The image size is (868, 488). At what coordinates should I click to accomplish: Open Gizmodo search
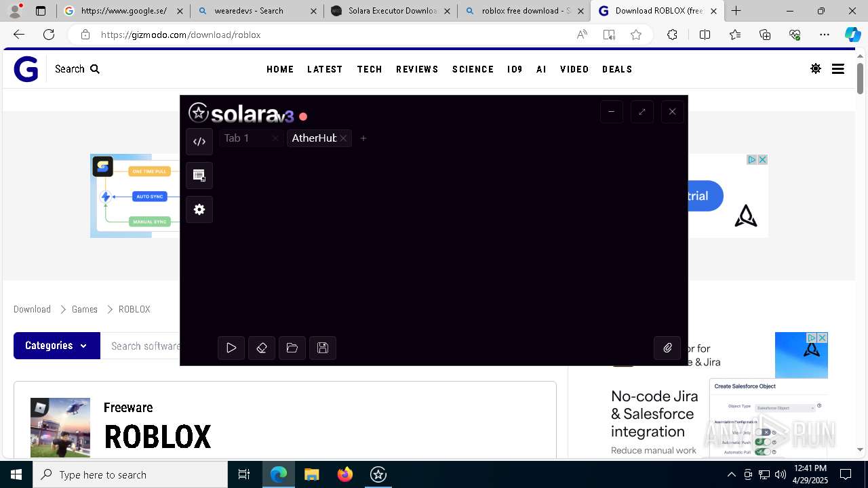pyautogui.click(x=77, y=69)
